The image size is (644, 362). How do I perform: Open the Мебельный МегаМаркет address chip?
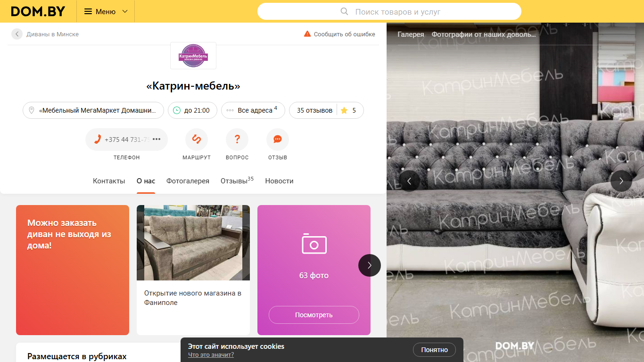pos(93,110)
